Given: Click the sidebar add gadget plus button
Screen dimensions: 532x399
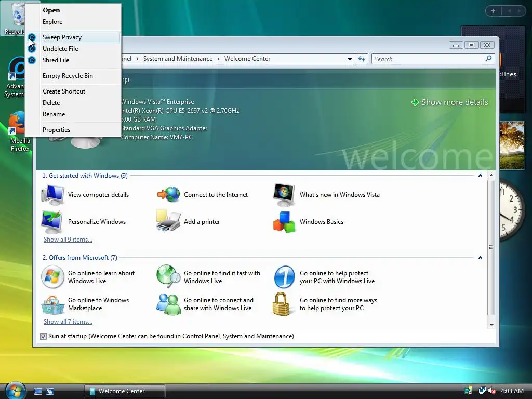Looking at the screenshot, I should (x=493, y=11).
